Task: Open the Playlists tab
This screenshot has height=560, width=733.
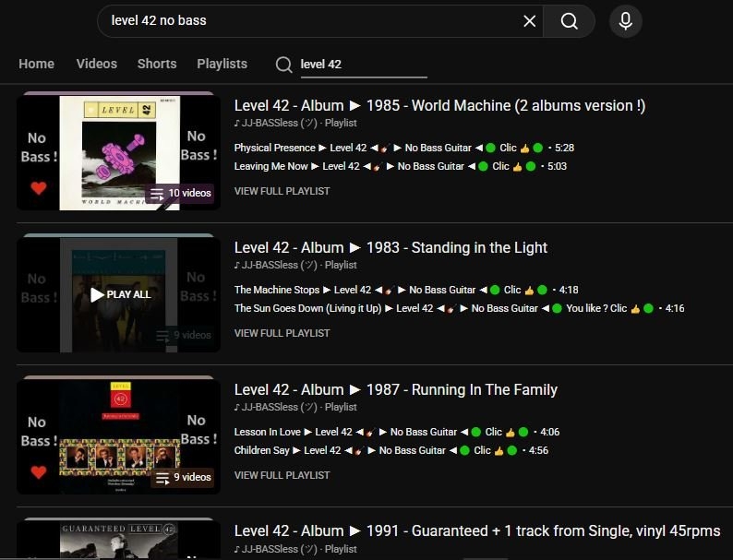Action: coord(222,64)
